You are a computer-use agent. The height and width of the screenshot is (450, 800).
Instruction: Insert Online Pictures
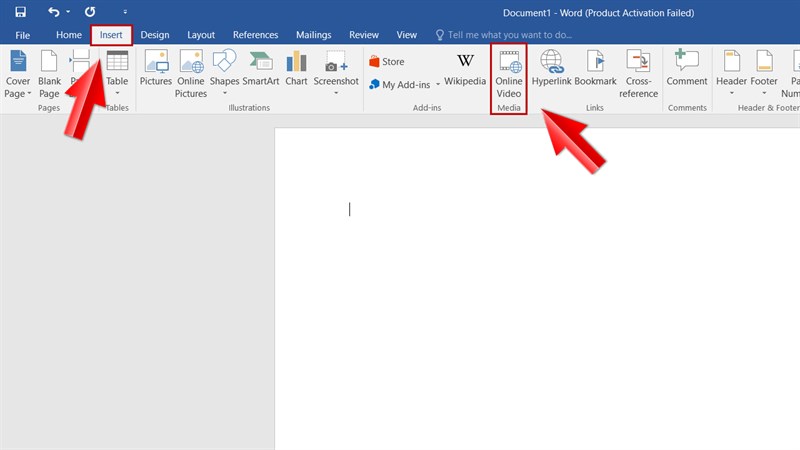(x=191, y=74)
